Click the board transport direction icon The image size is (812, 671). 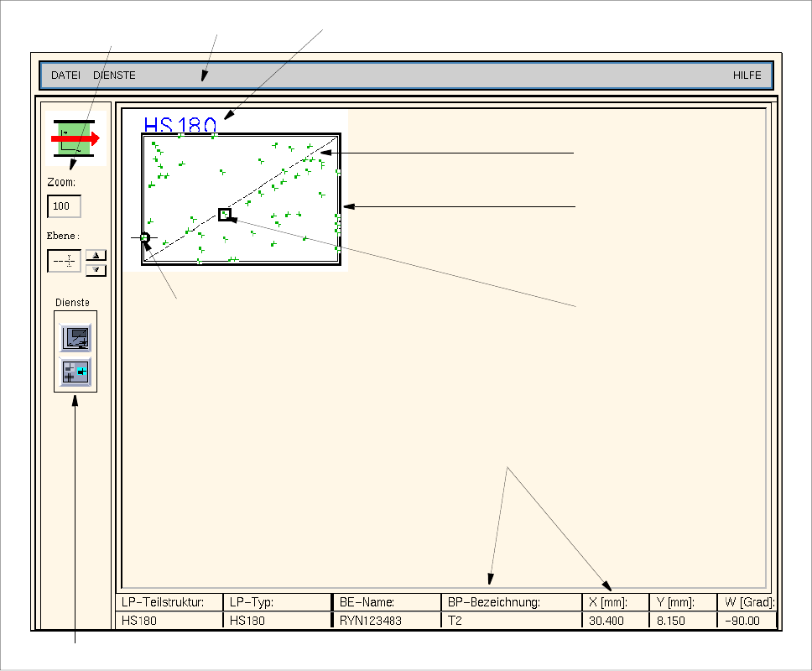pyautogui.click(x=76, y=138)
